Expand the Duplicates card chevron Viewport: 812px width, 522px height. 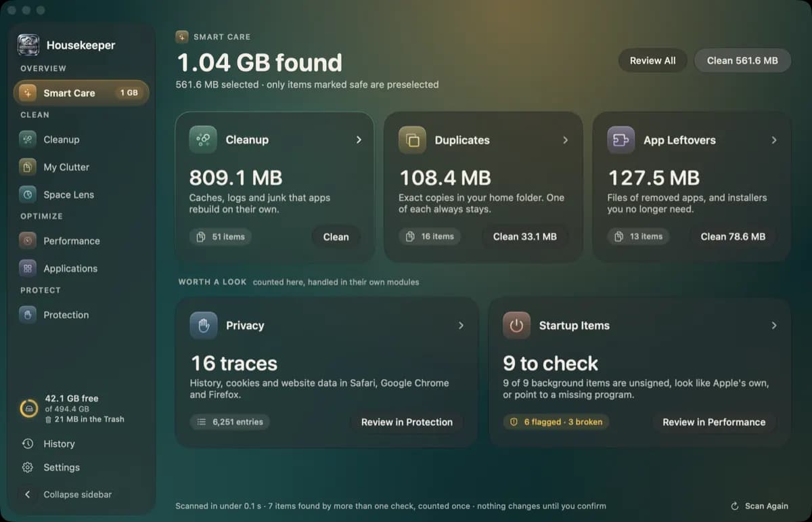[566, 140]
